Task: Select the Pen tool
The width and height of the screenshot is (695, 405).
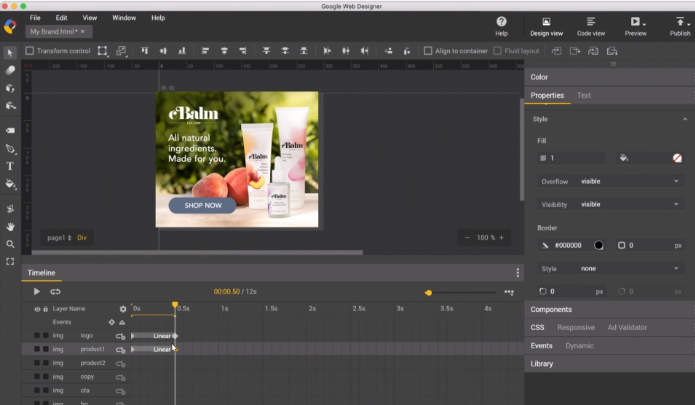Action: [x=10, y=148]
